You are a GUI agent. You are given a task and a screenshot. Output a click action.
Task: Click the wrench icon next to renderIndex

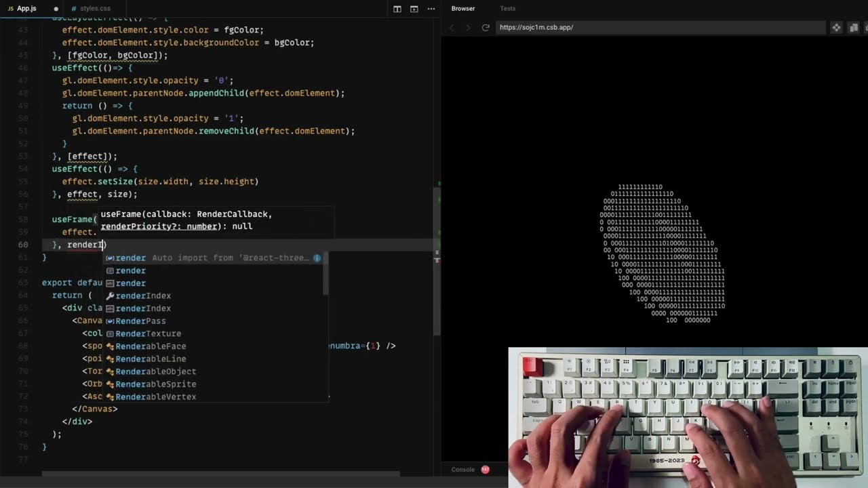click(110, 296)
